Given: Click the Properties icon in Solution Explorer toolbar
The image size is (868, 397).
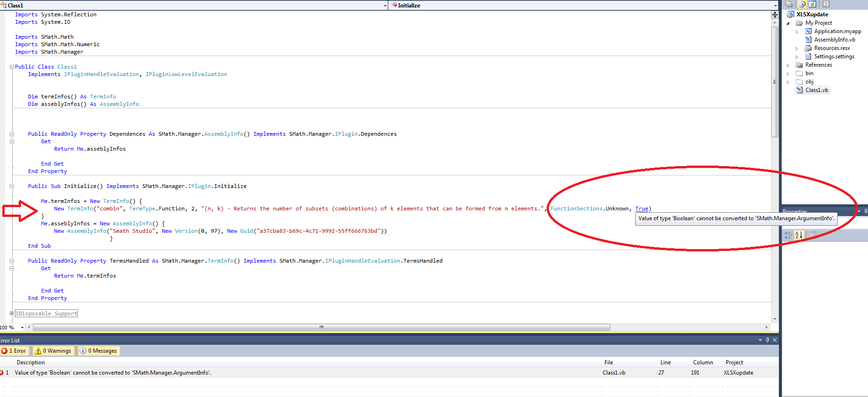Looking at the screenshot, I should click(x=789, y=4).
